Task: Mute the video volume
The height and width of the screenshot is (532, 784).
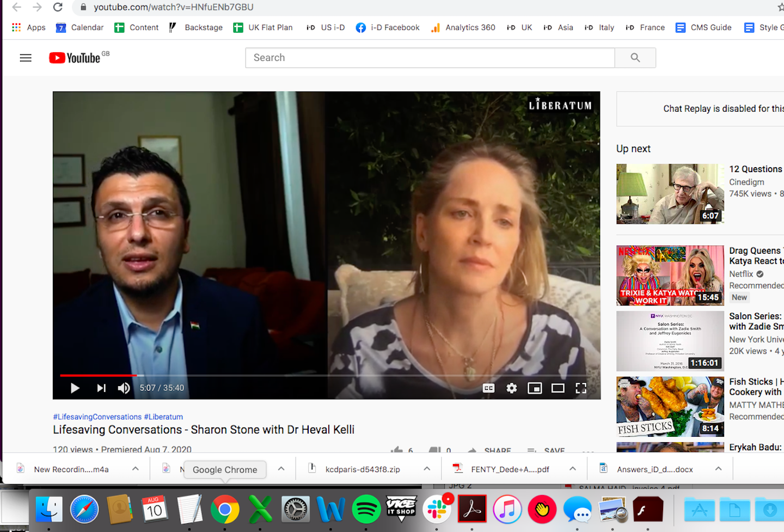Action: point(124,388)
